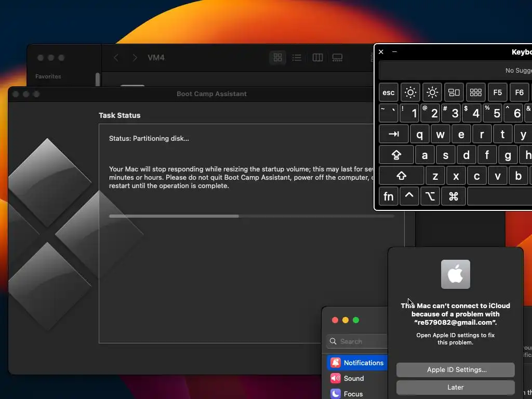Tap the space bar on Keyboard Viewer
This screenshot has height=399, width=532.
point(499,196)
